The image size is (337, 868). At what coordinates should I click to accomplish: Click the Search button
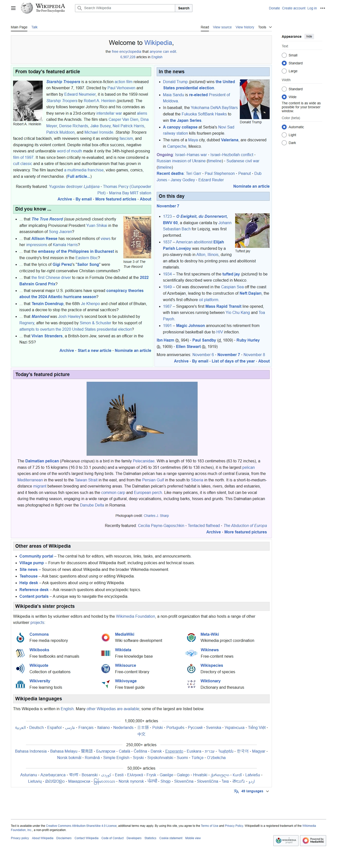[x=184, y=8]
